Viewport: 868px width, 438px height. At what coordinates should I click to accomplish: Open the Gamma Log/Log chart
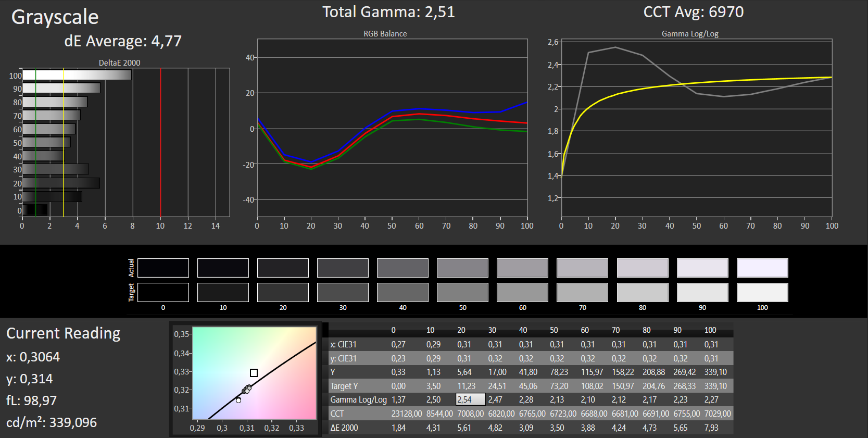[697, 128]
